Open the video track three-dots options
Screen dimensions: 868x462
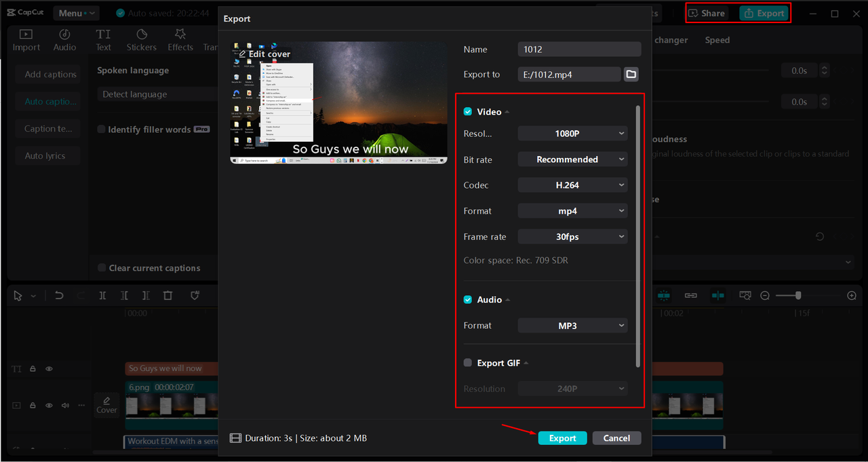click(81, 406)
